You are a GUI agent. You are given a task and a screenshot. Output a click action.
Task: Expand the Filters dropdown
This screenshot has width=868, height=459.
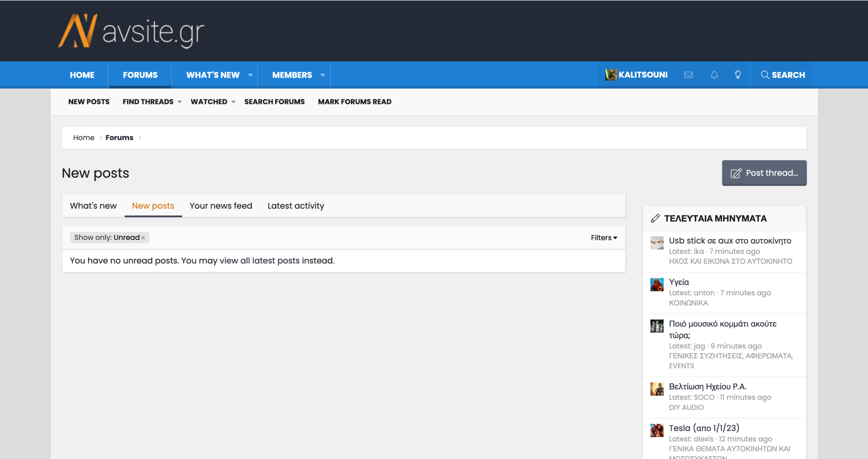604,238
